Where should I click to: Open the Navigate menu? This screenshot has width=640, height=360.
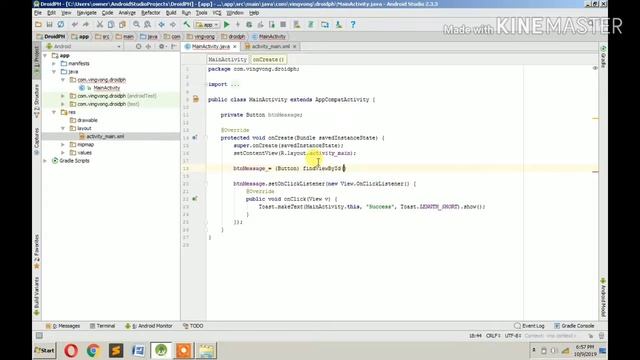click(x=87, y=13)
